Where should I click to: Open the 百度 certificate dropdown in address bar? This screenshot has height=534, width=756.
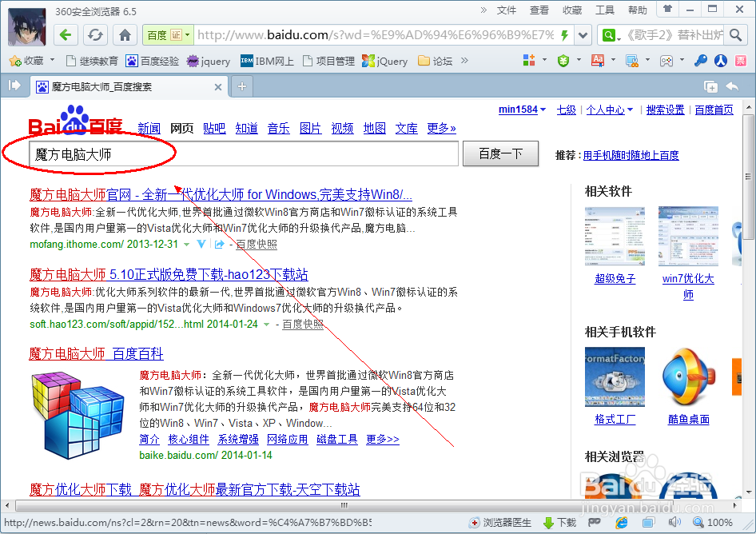point(169,34)
